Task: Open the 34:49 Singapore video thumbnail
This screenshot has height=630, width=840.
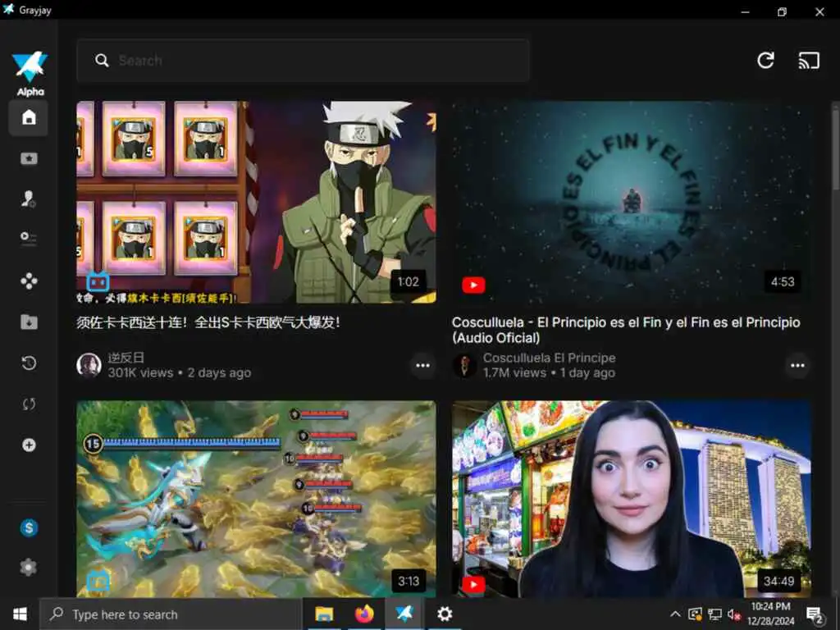Action: pyautogui.click(x=631, y=499)
